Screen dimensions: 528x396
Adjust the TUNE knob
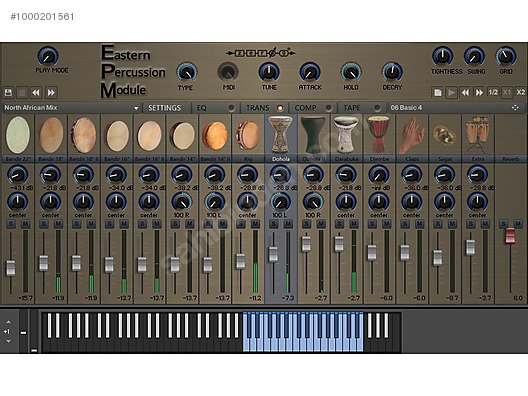(x=269, y=72)
